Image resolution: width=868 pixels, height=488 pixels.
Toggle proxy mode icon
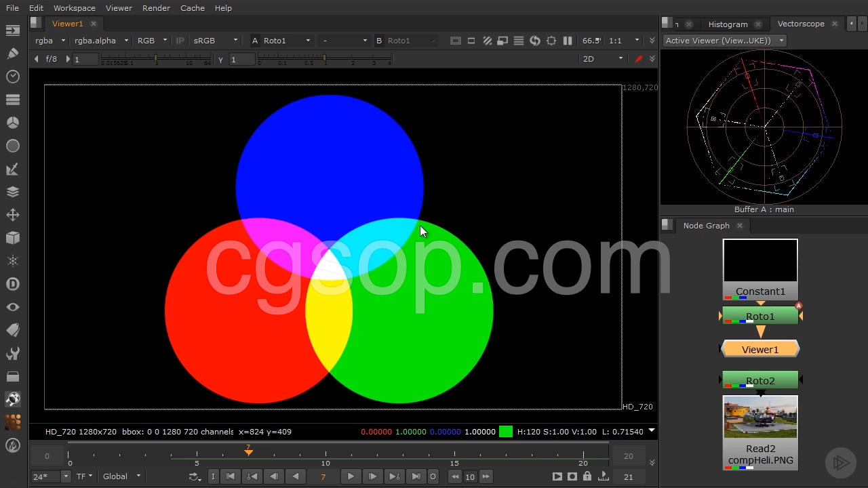coord(502,41)
